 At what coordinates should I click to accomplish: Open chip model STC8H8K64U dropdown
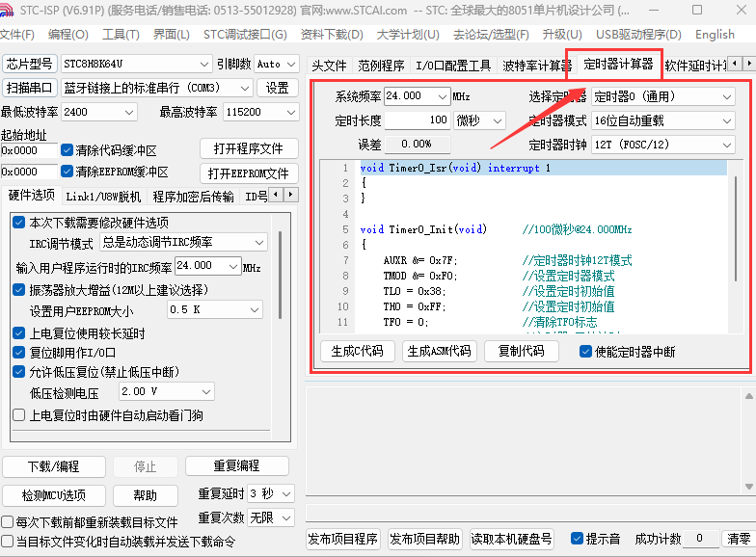pos(137,64)
